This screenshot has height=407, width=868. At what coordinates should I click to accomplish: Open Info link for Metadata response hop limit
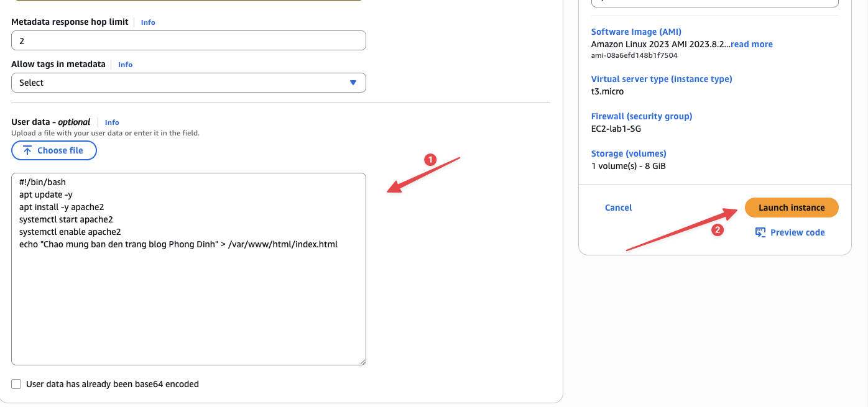click(148, 22)
